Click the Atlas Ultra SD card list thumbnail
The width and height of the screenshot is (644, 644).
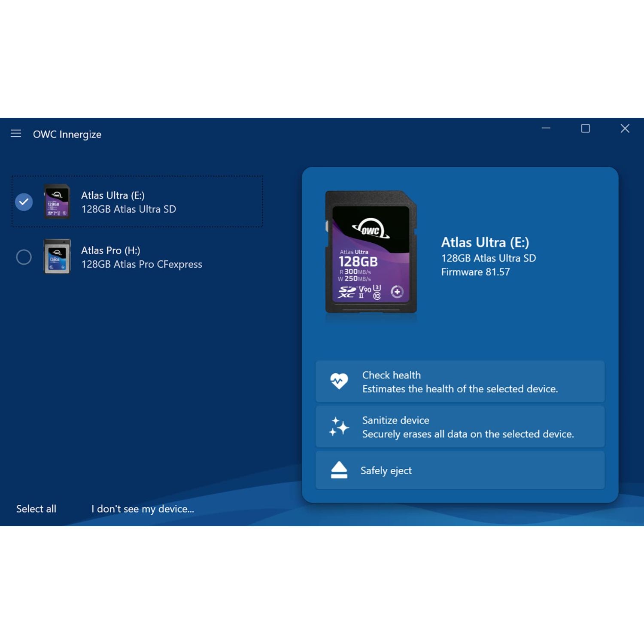click(57, 201)
